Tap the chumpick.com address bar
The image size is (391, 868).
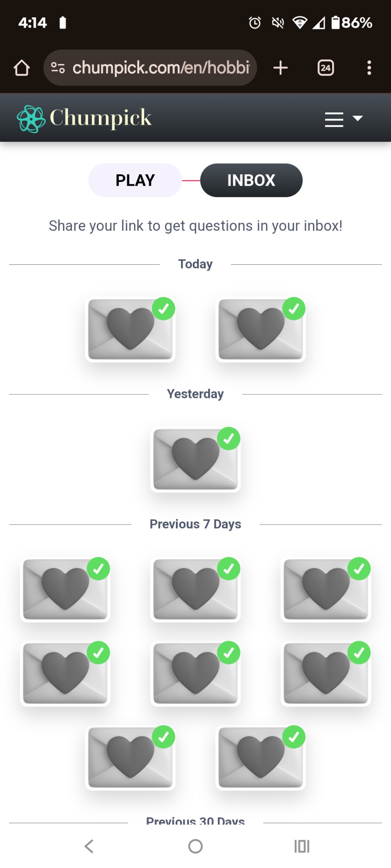click(160, 68)
